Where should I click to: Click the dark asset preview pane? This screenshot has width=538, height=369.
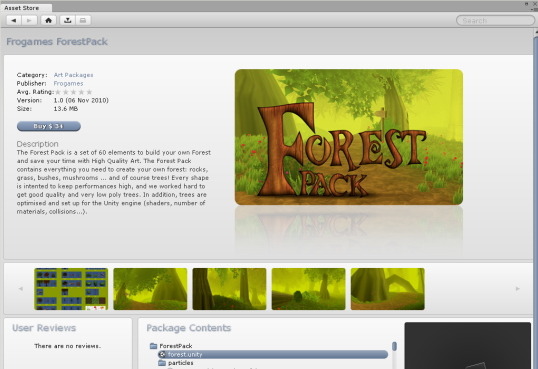468,346
